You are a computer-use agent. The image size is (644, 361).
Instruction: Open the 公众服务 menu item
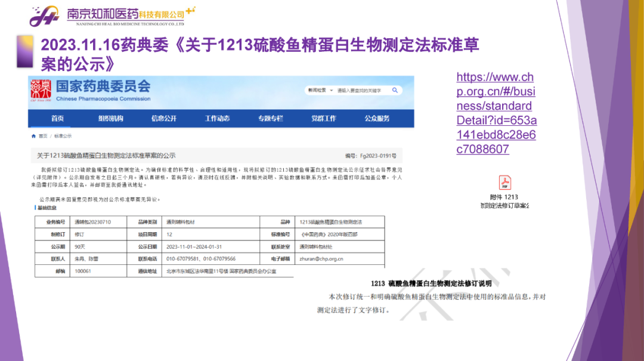[x=377, y=118]
